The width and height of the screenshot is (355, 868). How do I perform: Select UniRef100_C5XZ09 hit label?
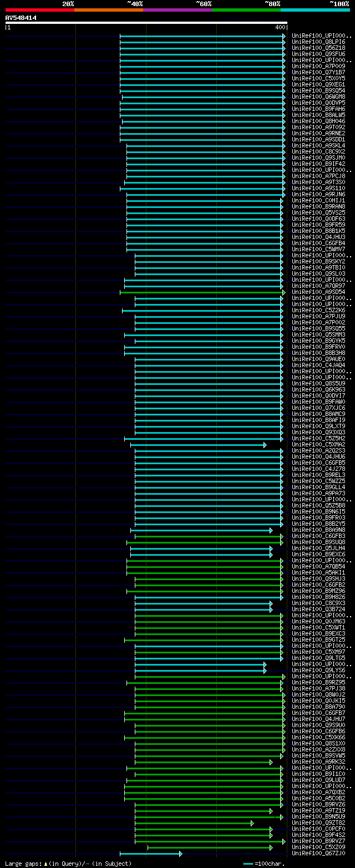[x=318, y=847]
